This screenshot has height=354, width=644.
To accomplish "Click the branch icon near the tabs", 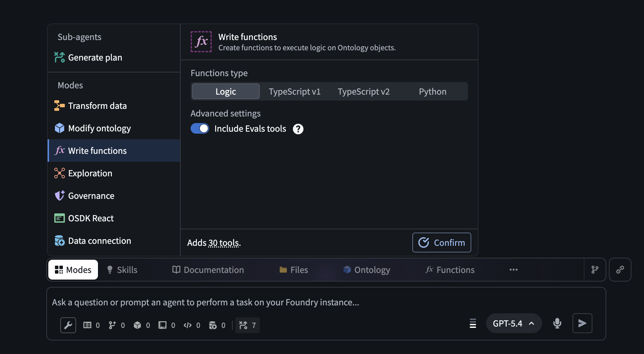I will [x=595, y=270].
